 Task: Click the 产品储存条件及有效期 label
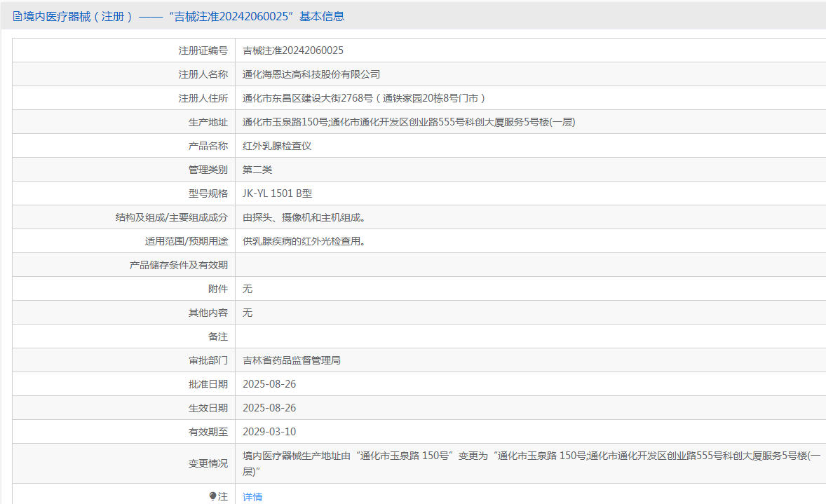[179, 265]
